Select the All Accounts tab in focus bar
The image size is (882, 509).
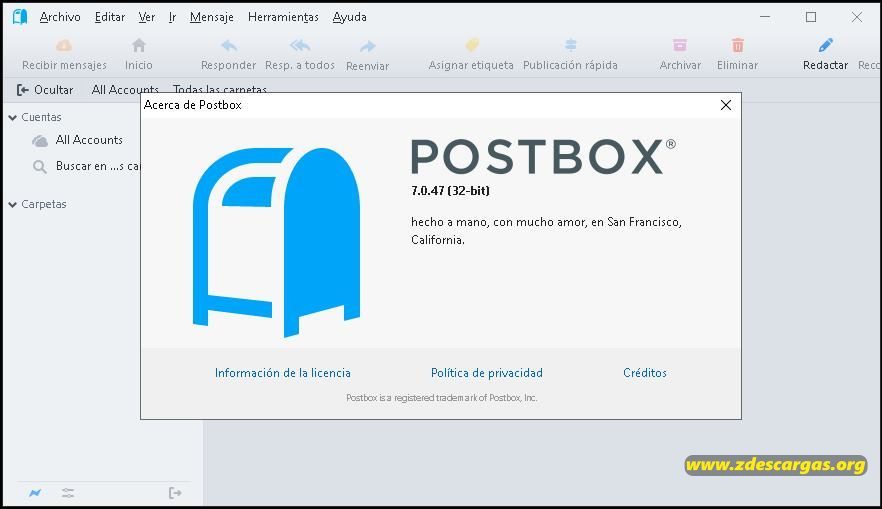(x=125, y=89)
